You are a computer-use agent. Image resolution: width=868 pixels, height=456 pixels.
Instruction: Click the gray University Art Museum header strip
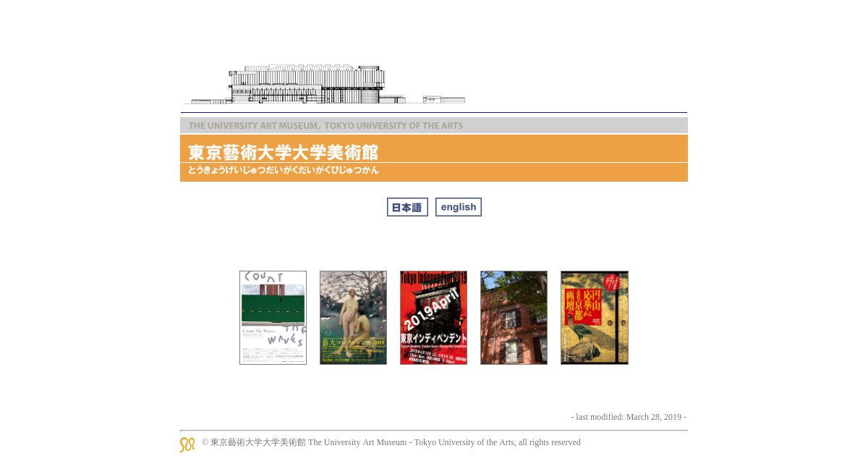coord(434,126)
